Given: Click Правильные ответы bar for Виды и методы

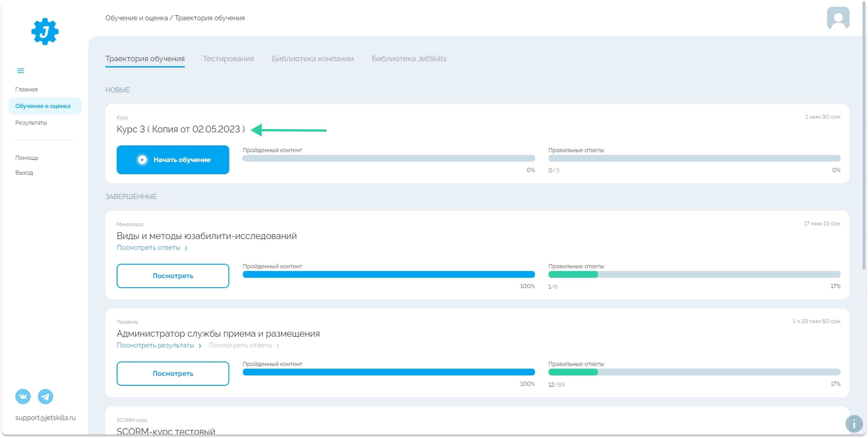Looking at the screenshot, I should 694,274.
